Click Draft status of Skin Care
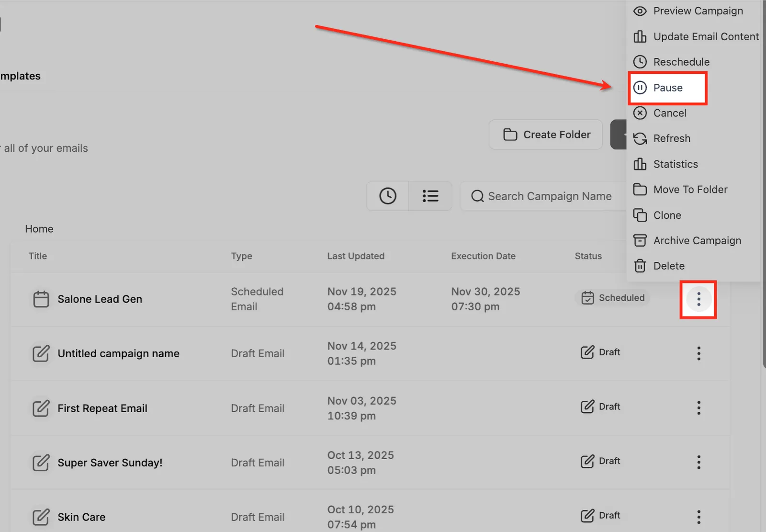 600,515
